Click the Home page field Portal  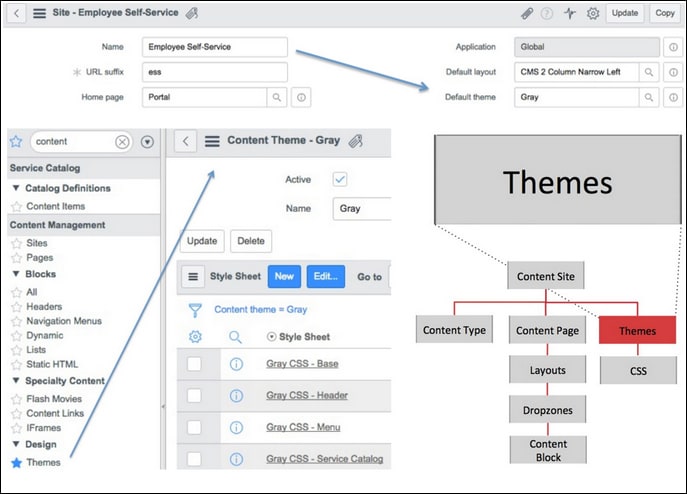pyautogui.click(x=204, y=97)
